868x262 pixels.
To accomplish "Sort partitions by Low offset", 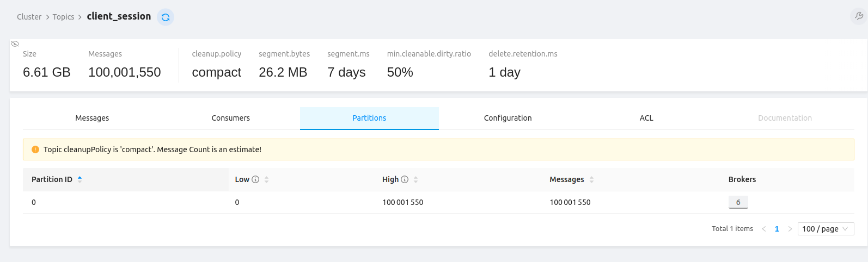I will (266, 179).
